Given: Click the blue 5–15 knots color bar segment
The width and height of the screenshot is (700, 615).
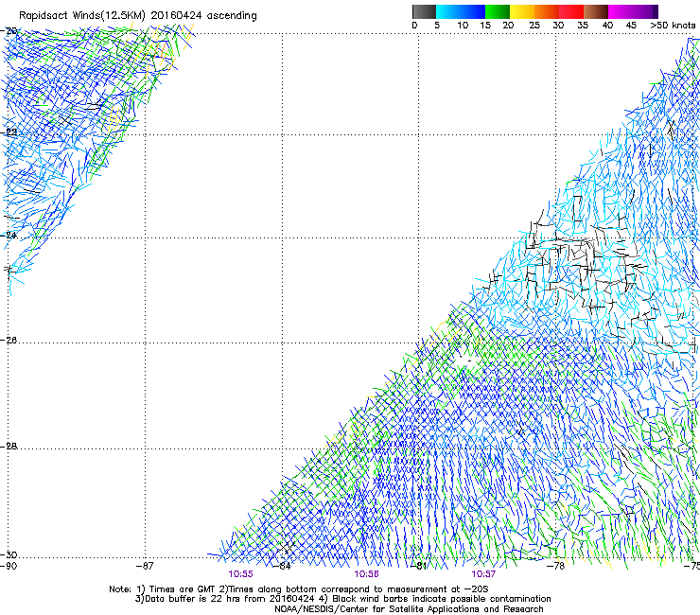Looking at the screenshot, I should pos(461,11).
